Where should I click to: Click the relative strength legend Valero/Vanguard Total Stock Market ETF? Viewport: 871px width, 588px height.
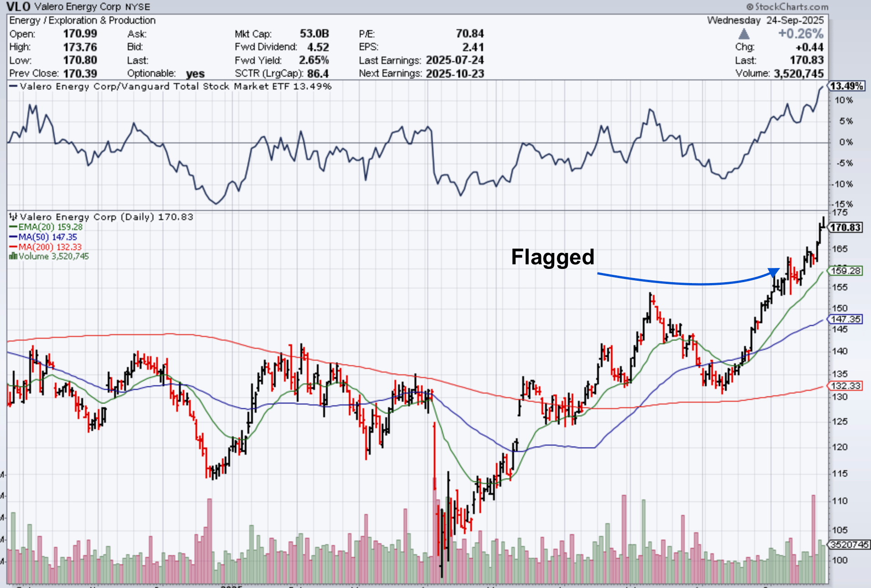coord(170,86)
